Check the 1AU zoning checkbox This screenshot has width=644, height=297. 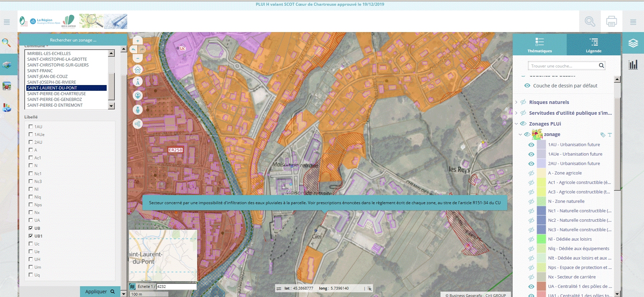pyautogui.click(x=31, y=127)
